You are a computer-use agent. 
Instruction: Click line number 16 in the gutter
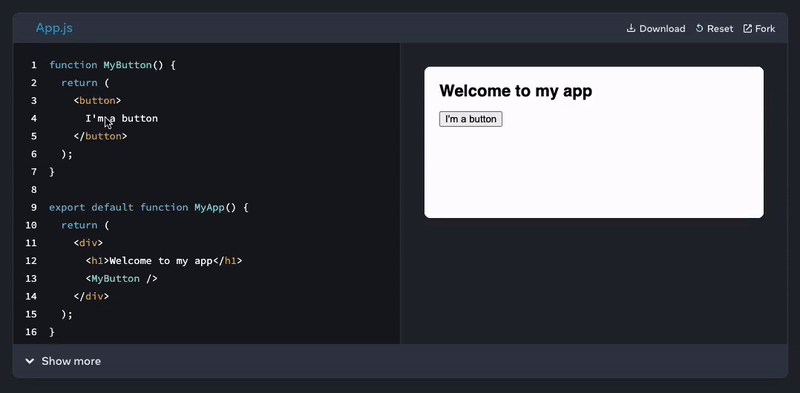tap(31, 332)
